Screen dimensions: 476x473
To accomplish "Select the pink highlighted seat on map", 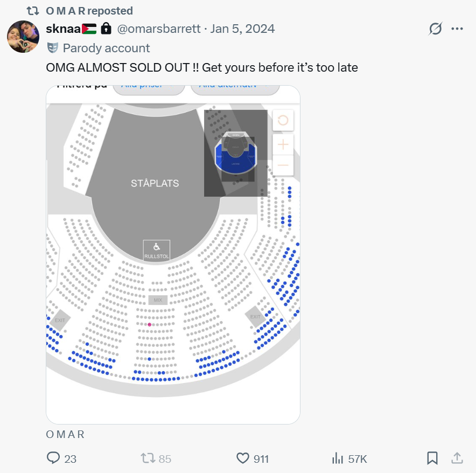I will point(150,324).
